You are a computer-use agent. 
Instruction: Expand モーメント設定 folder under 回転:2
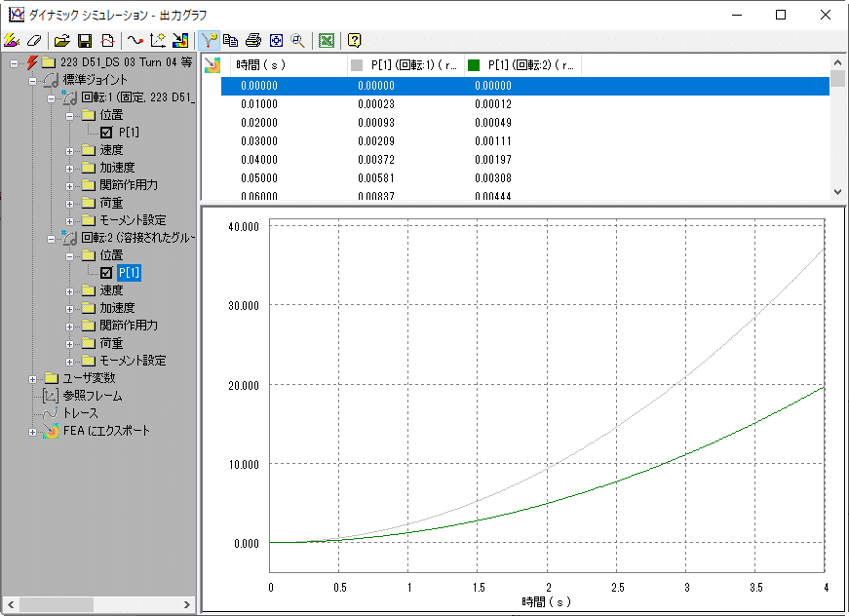pos(69,362)
